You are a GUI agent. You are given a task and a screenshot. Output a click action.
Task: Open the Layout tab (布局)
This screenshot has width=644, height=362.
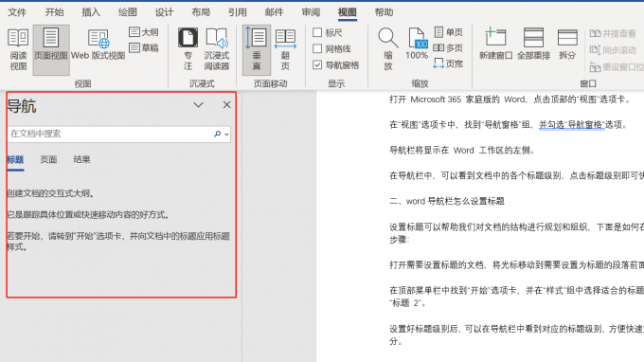[201, 12]
